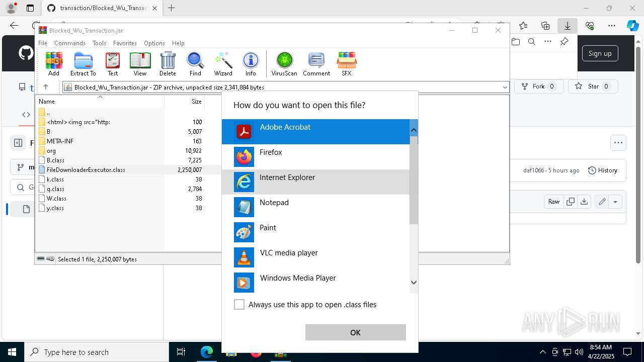Click the Add toolbar icon in WinRAR

coord(54,64)
